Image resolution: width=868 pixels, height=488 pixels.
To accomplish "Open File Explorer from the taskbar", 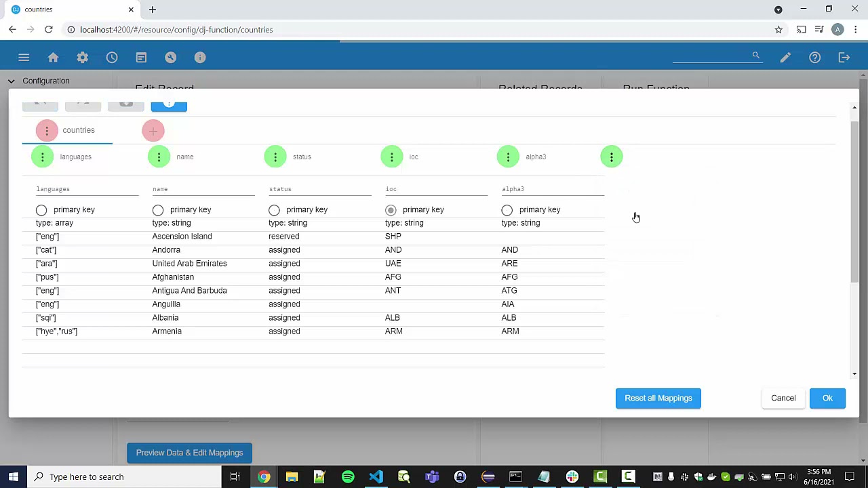I will click(292, 476).
